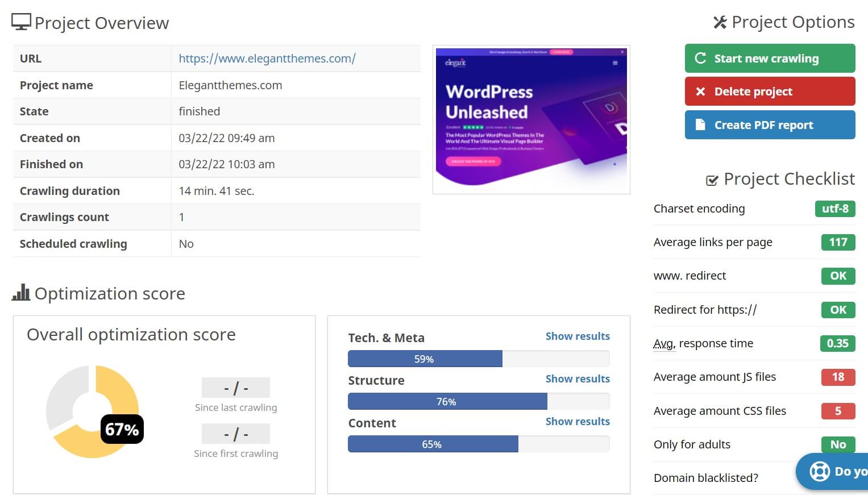The width and height of the screenshot is (868, 495).
Task: Click the checkmark icon beside Project Checklist
Action: tap(712, 180)
